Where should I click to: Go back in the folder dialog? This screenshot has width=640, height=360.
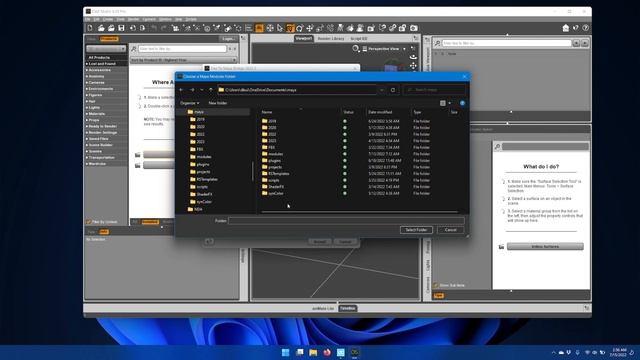[181, 90]
